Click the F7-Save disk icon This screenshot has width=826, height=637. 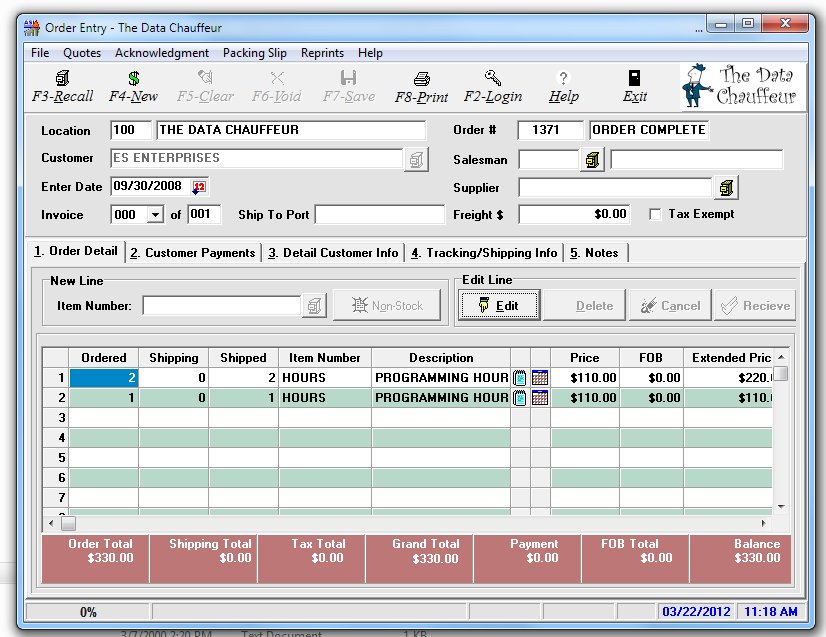click(x=348, y=77)
